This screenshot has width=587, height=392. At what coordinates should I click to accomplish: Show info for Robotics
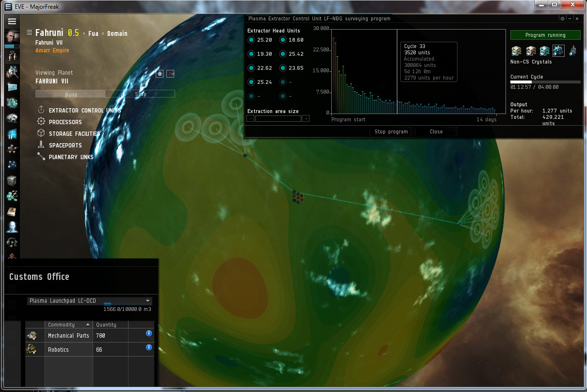pyautogui.click(x=148, y=347)
